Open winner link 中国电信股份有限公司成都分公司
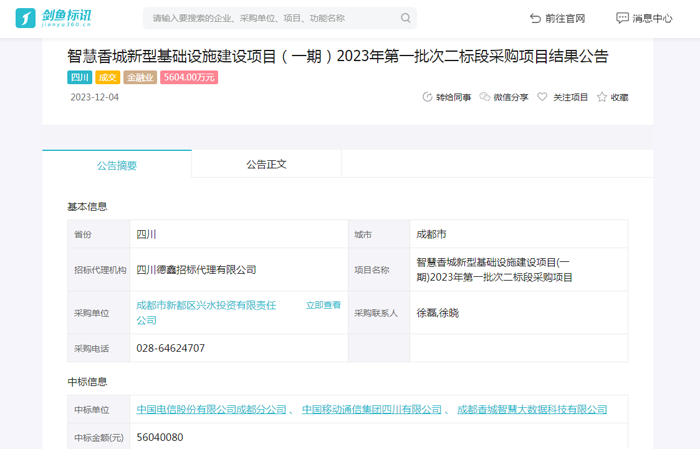The image size is (700, 449). 211,409
